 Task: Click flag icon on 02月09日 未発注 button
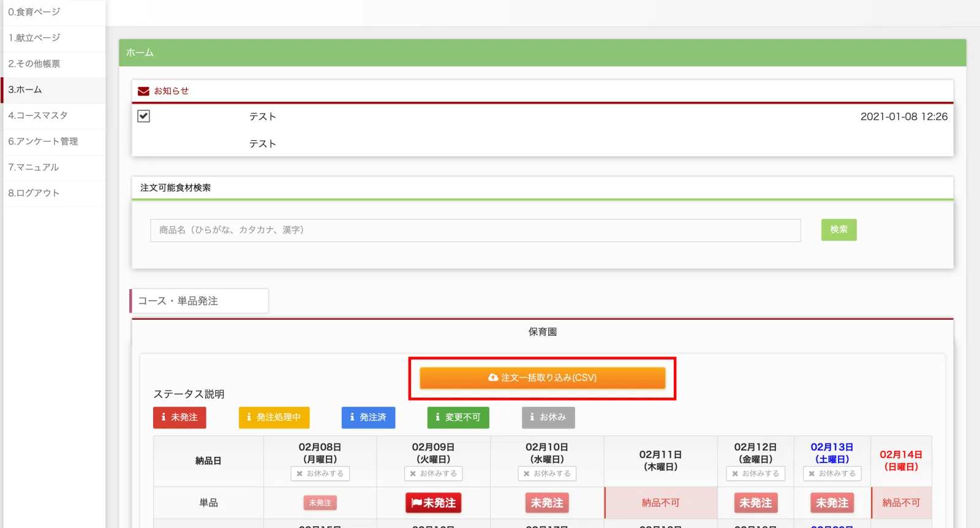[x=417, y=503]
